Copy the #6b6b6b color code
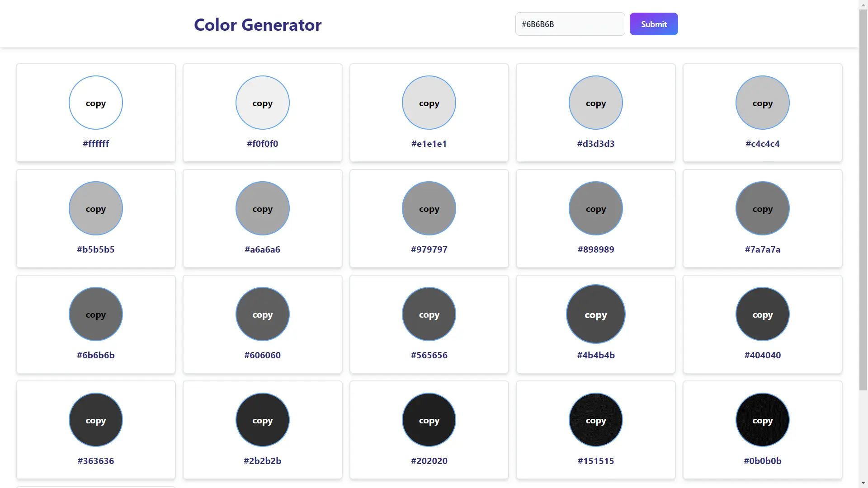 (95, 314)
